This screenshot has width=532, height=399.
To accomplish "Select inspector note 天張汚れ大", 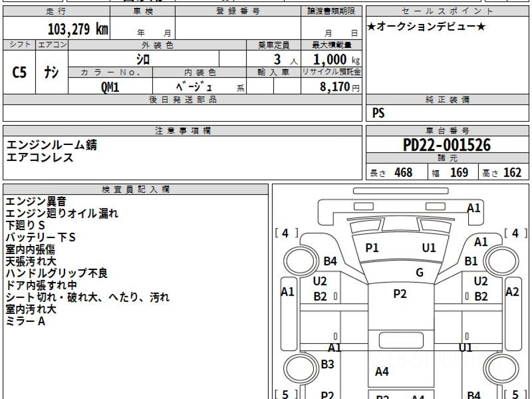I will 31,262.
